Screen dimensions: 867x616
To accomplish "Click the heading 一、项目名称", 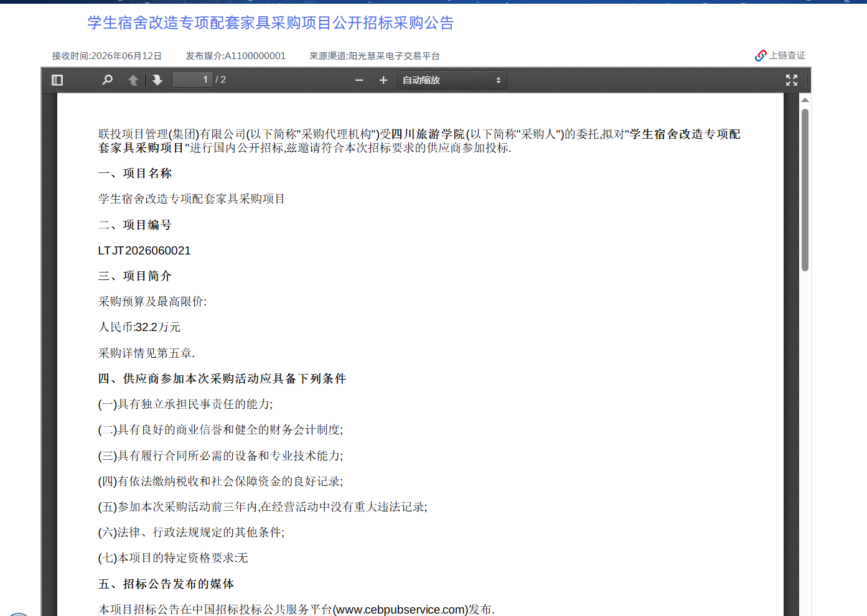I will 135,174.
